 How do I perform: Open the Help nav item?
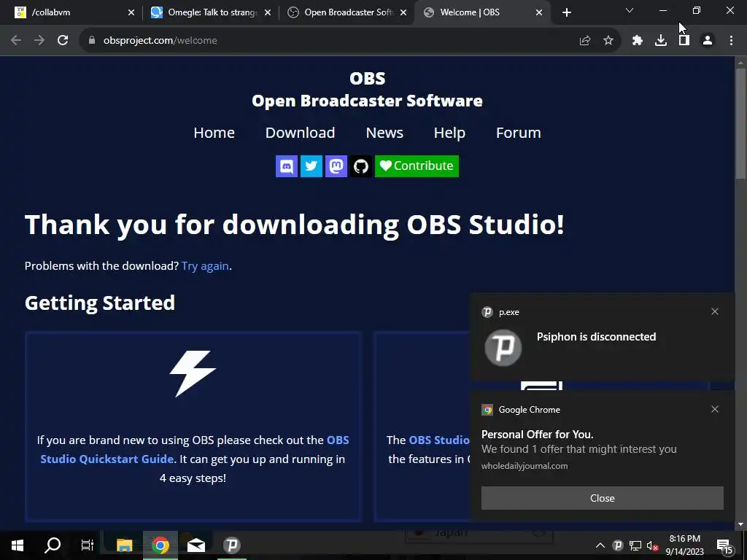449,133
